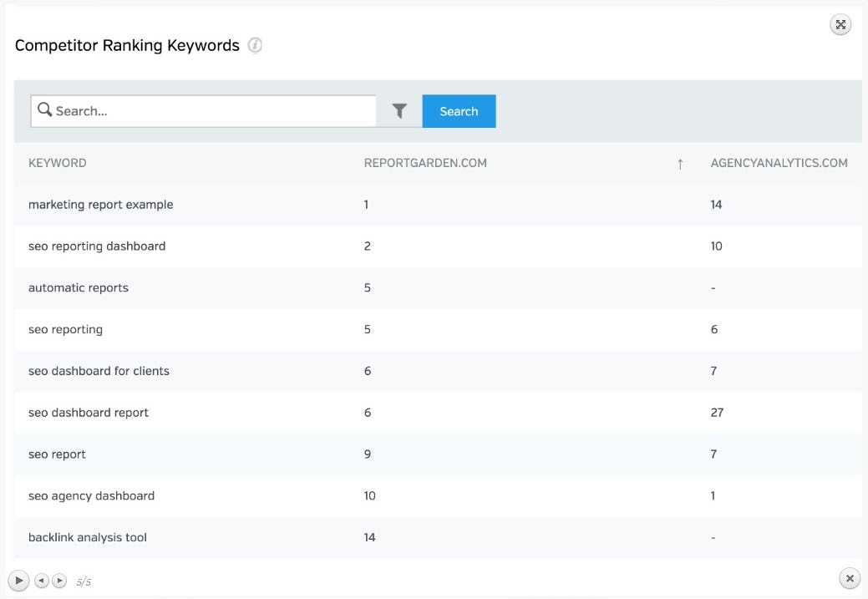Sort by AGENCYANALYTICS.COM column header
This screenshot has height=599, width=868.
pyautogui.click(x=779, y=163)
